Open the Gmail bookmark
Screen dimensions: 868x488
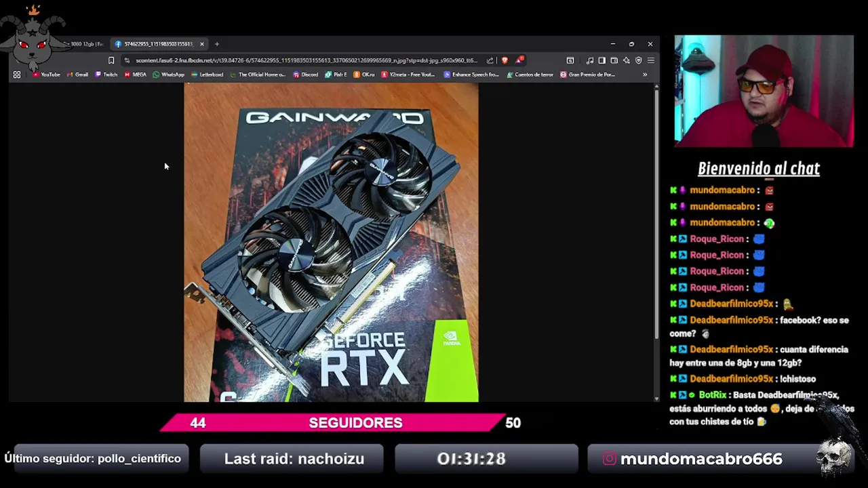point(77,75)
